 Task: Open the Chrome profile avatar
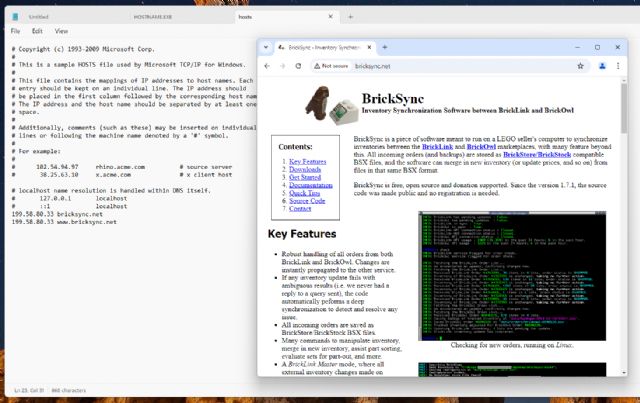(x=603, y=65)
